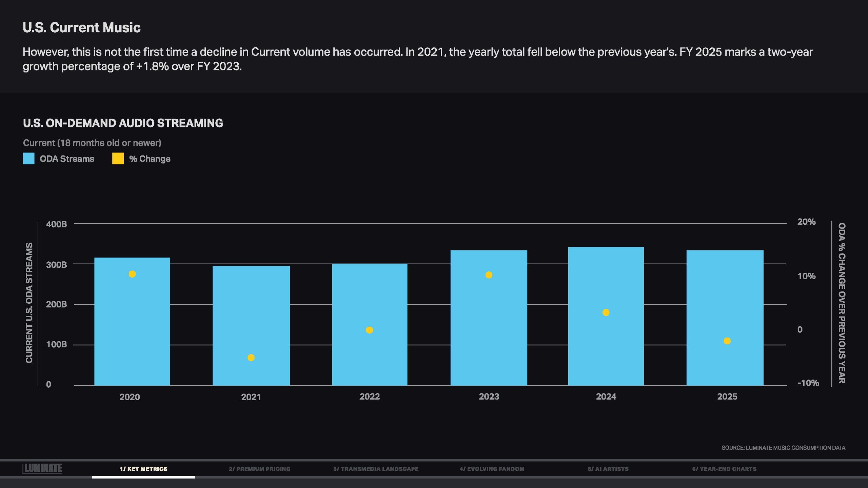
Task: Go to 3/ Transmedia Landscape tab
Action: tap(376, 469)
